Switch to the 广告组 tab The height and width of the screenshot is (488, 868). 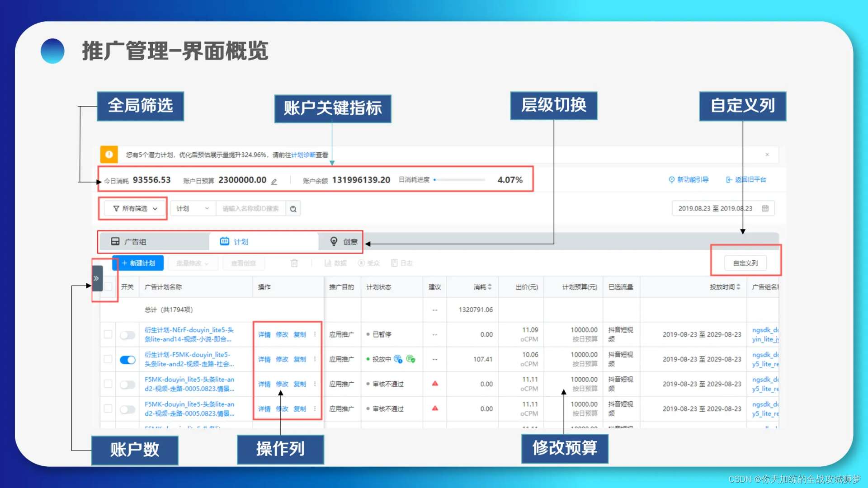136,242
